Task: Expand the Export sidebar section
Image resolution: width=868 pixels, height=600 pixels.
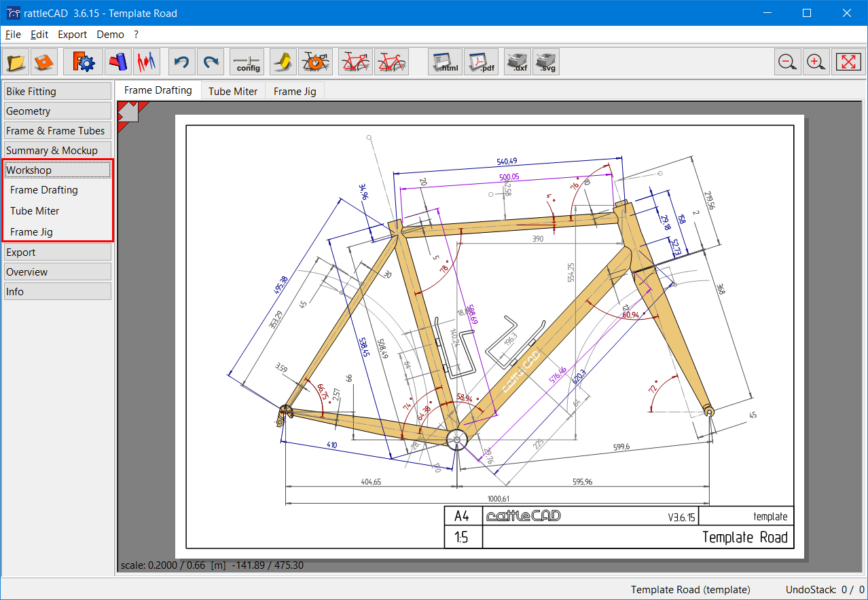Action: point(57,252)
